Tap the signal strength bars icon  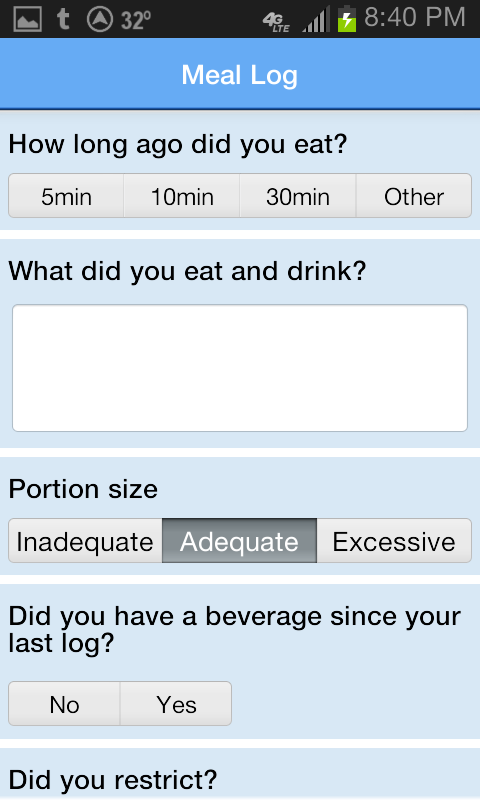point(316,19)
